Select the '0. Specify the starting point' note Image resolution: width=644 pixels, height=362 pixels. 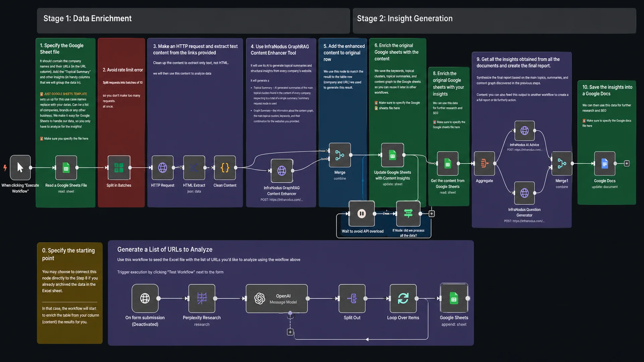[x=70, y=293]
